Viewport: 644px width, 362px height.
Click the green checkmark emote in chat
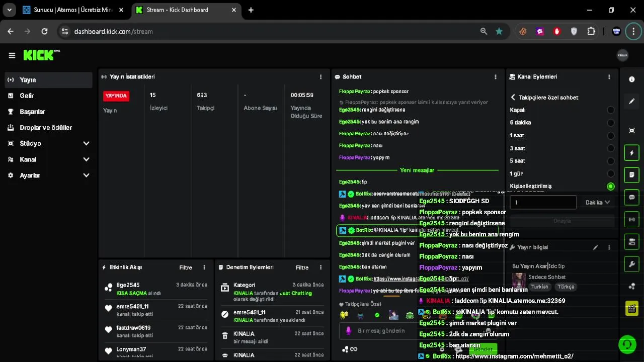(377, 315)
